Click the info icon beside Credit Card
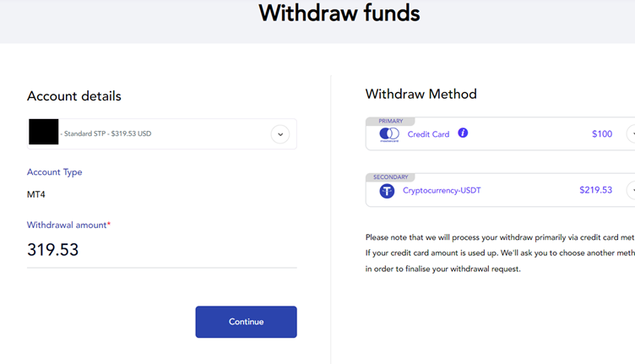Image resolution: width=635 pixels, height=364 pixels. pyautogui.click(x=463, y=133)
